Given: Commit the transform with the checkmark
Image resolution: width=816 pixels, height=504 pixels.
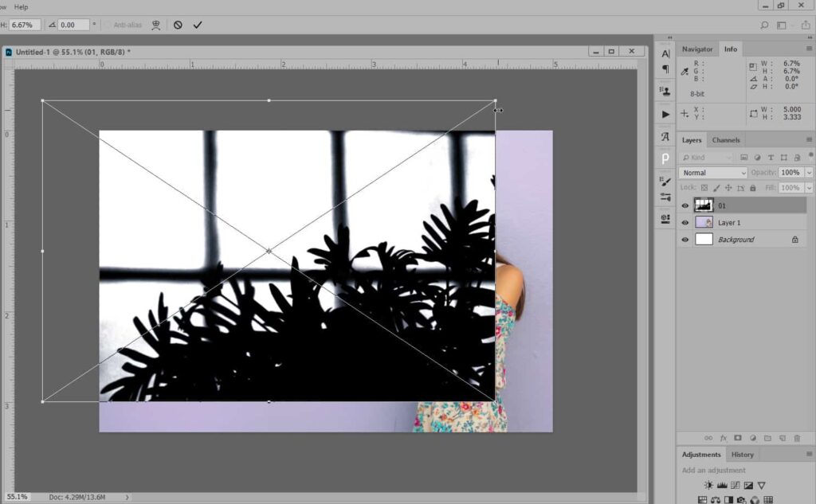Looking at the screenshot, I should click(198, 25).
